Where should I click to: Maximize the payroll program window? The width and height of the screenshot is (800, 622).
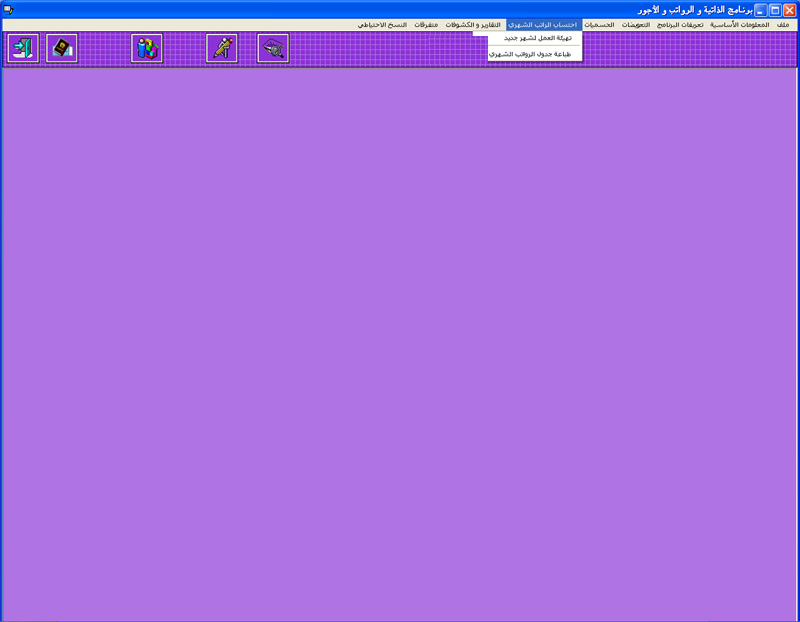tap(774, 9)
